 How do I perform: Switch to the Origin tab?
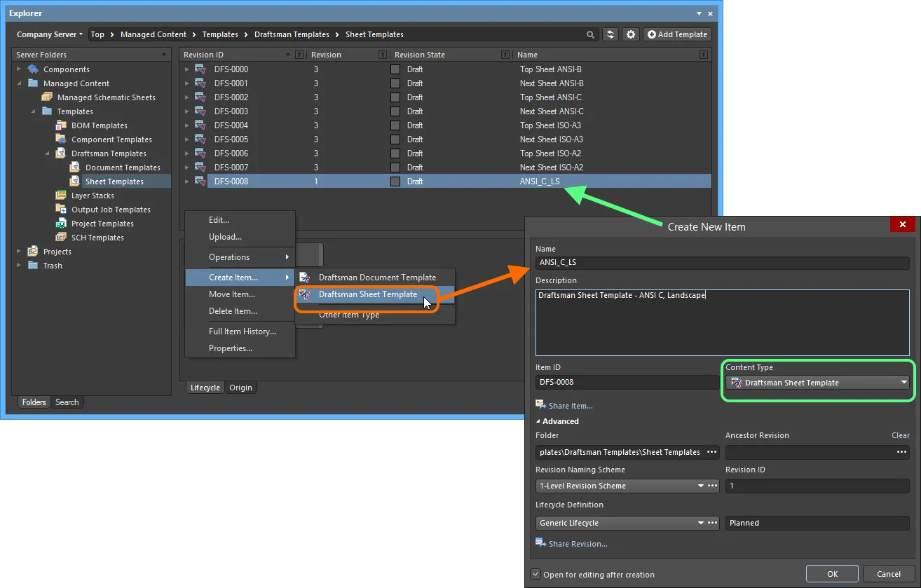point(240,388)
